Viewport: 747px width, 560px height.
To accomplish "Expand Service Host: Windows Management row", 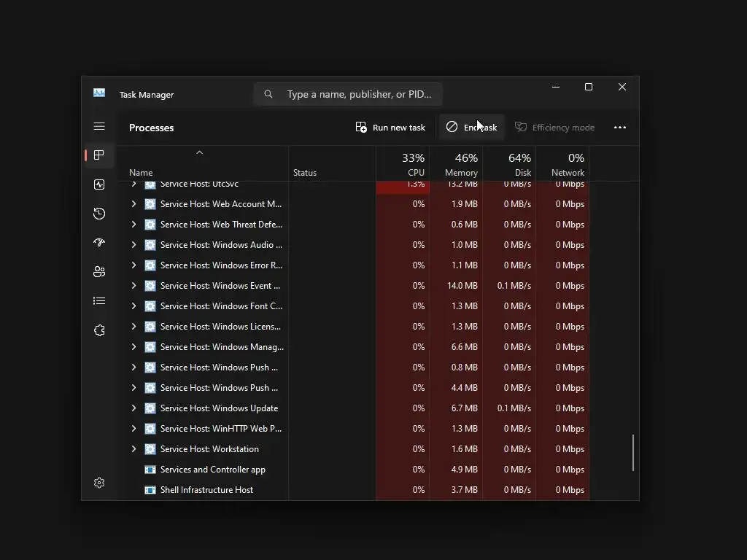I will pos(134,347).
